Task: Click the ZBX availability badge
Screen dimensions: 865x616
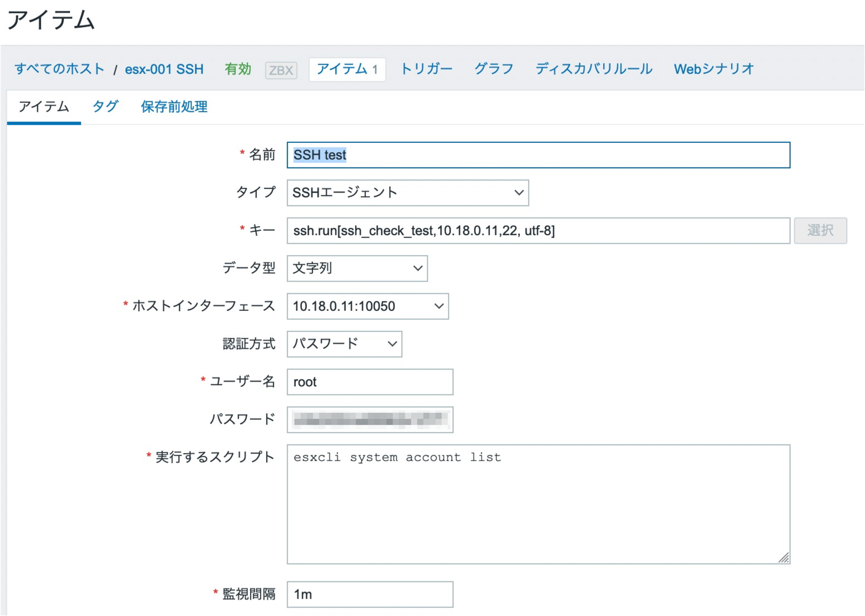Action: pos(281,70)
